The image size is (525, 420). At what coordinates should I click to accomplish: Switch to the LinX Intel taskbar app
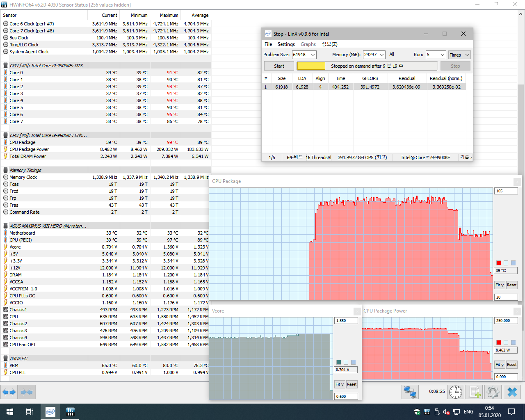tap(50, 412)
